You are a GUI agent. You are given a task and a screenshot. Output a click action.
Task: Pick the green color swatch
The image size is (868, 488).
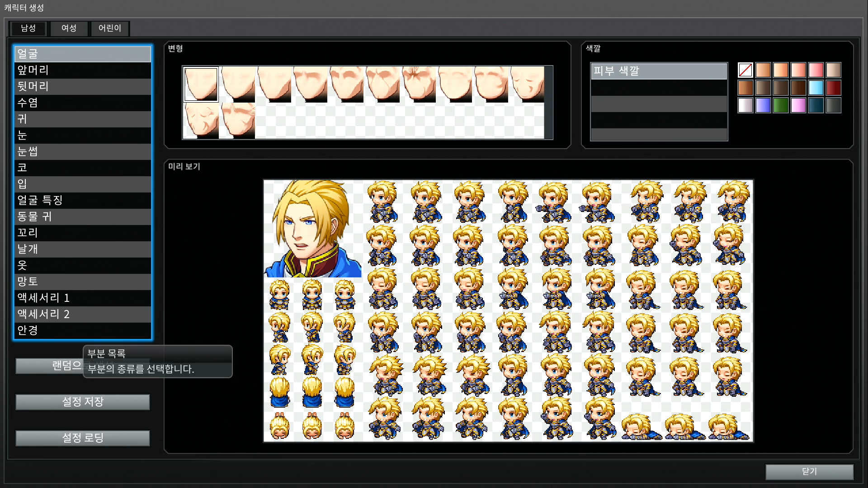[781, 105]
